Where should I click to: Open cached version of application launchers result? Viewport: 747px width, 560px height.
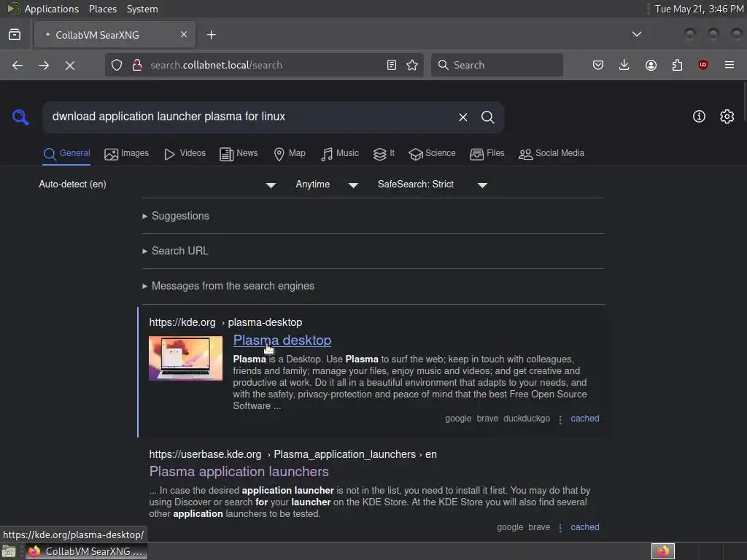tap(585, 527)
